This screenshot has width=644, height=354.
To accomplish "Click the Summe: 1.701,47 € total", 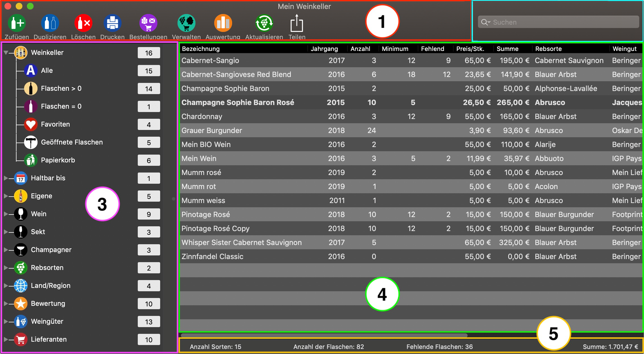I will coord(610,347).
